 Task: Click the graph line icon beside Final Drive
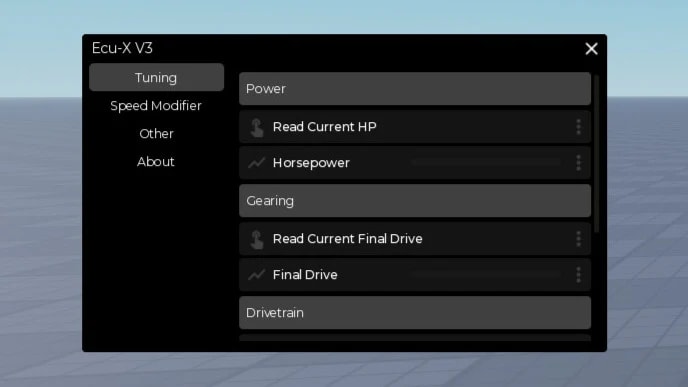(256, 275)
